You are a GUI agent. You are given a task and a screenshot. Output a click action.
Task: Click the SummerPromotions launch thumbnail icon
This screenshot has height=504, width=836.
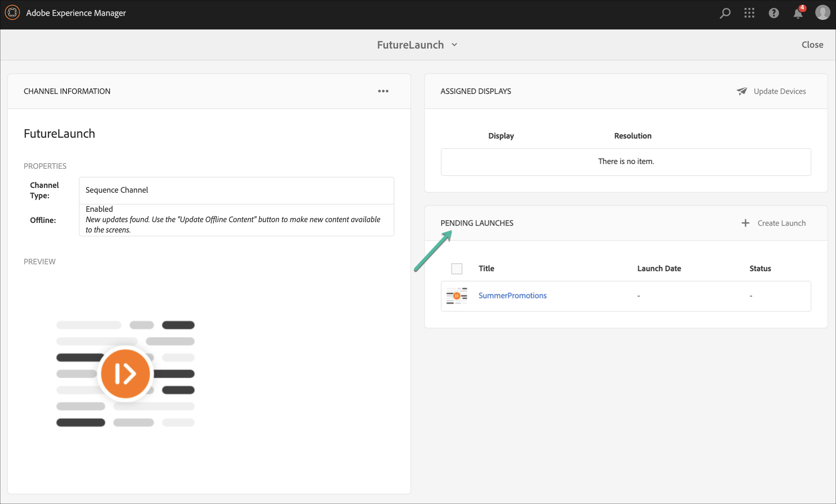pyautogui.click(x=457, y=296)
